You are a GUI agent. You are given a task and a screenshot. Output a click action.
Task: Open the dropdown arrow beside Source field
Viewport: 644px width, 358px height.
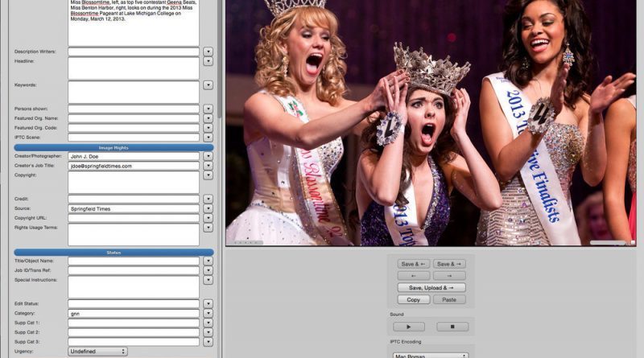click(208, 209)
